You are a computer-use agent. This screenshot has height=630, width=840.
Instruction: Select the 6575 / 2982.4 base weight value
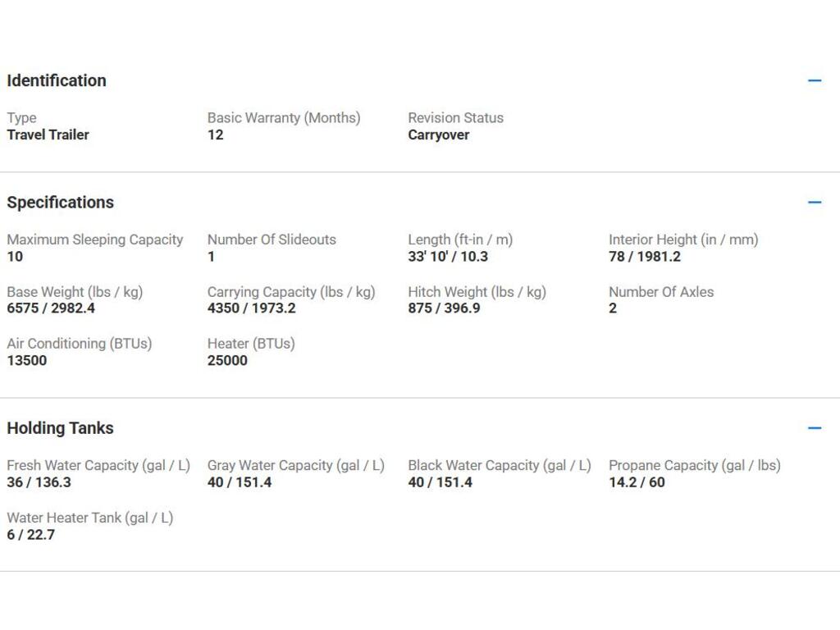[51, 308]
